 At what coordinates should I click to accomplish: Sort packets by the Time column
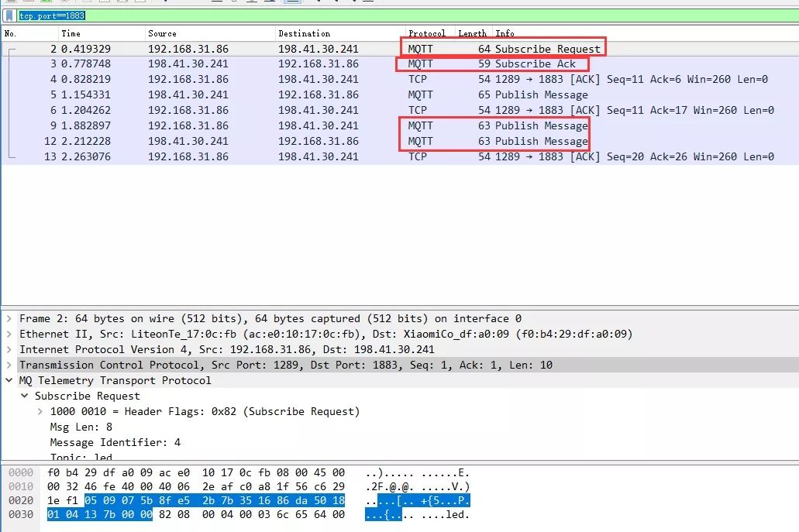tap(71, 34)
